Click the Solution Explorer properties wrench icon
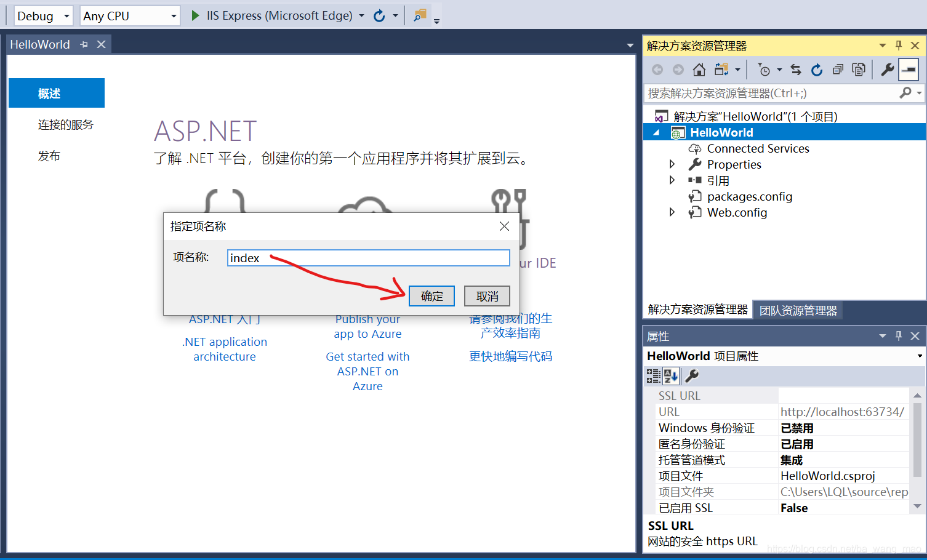The height and width of the screenshot is (560, 927). pyautogui.click(x=887, y=70)
